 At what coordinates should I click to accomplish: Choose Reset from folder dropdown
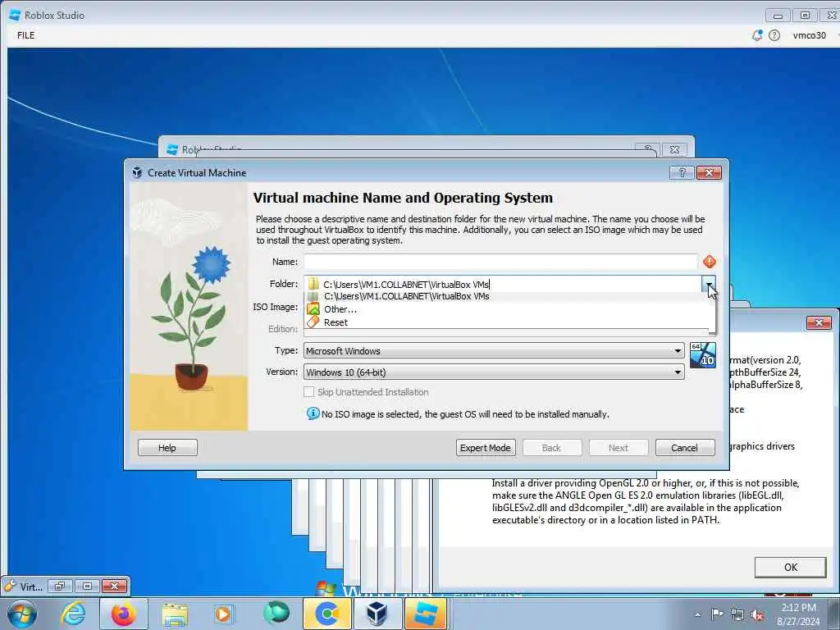tap(509, 322)
